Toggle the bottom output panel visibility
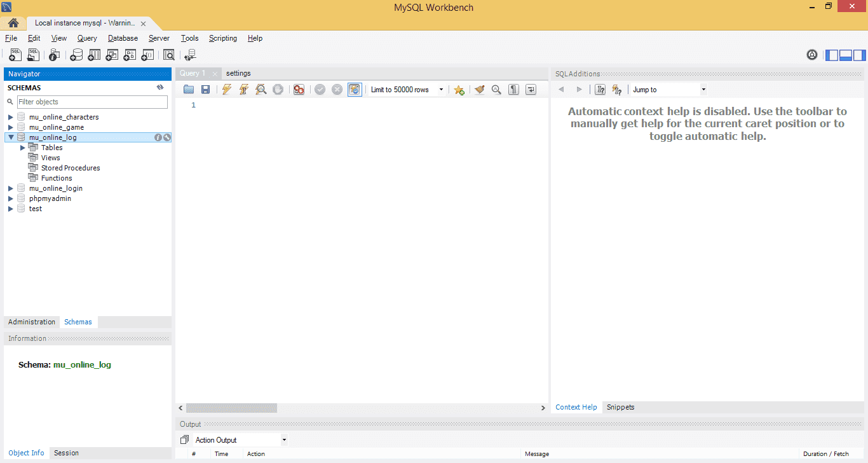This screenshot has height=463, width=868. 846,55
